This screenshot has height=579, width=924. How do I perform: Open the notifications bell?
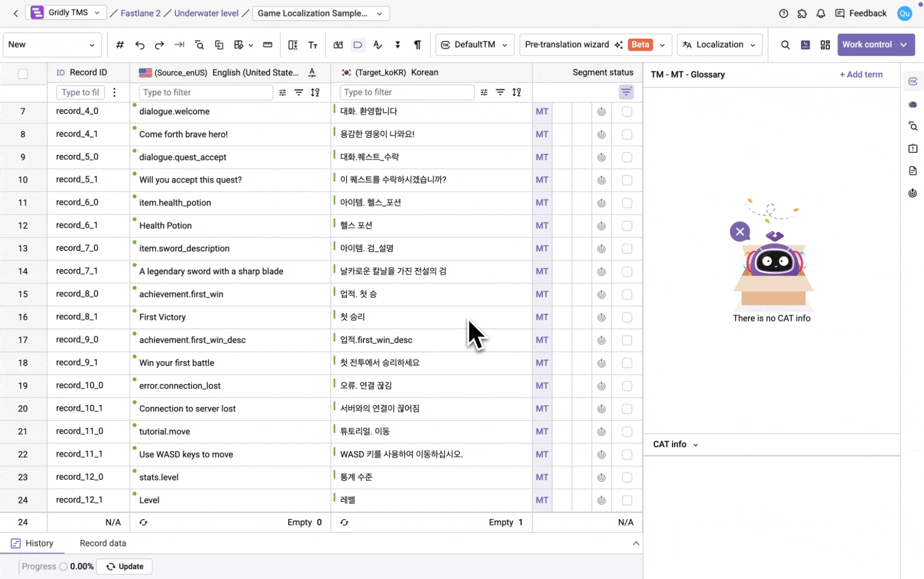(x=821, y=13)
